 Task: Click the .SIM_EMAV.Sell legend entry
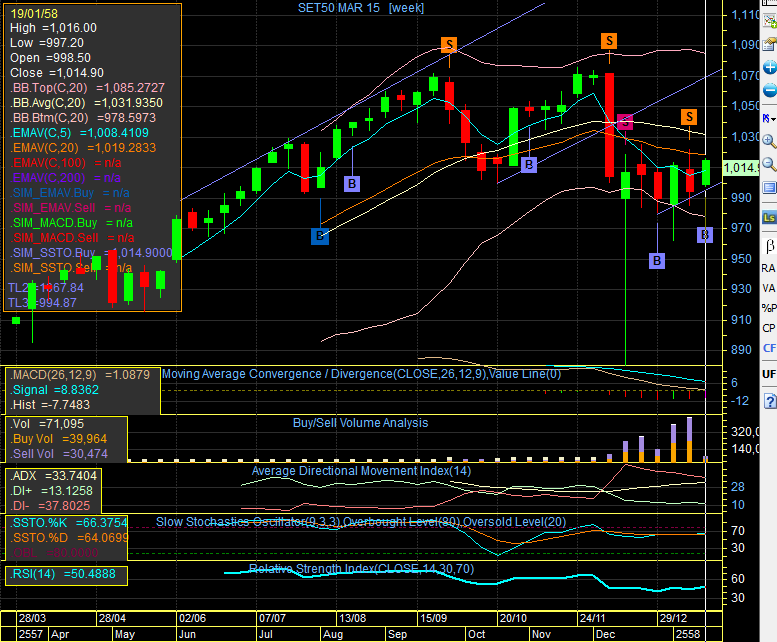[70, 208]
